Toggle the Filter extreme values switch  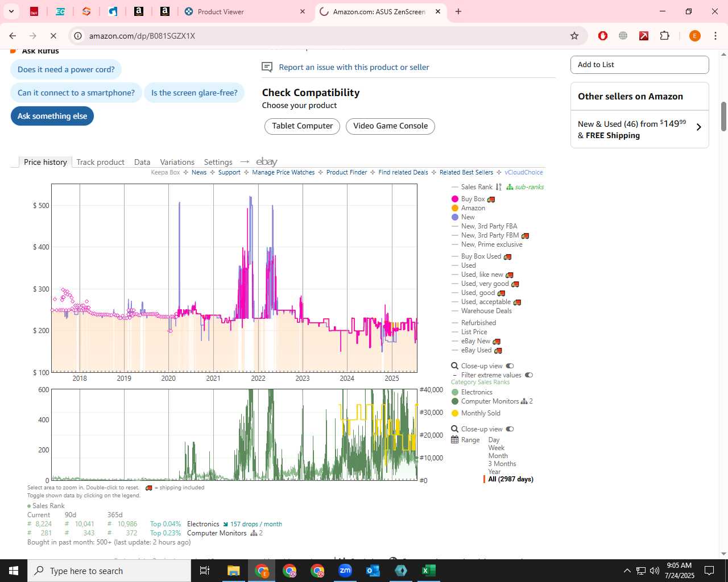pyautogui.click(x=529, y=375)
